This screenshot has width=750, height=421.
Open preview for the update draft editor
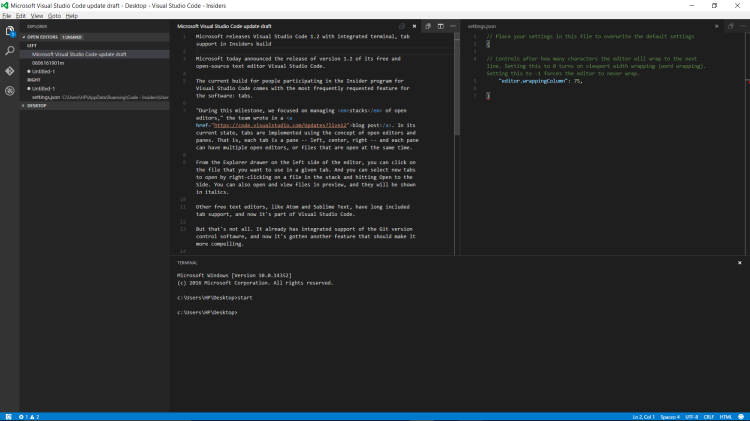[x=402, y=26]
